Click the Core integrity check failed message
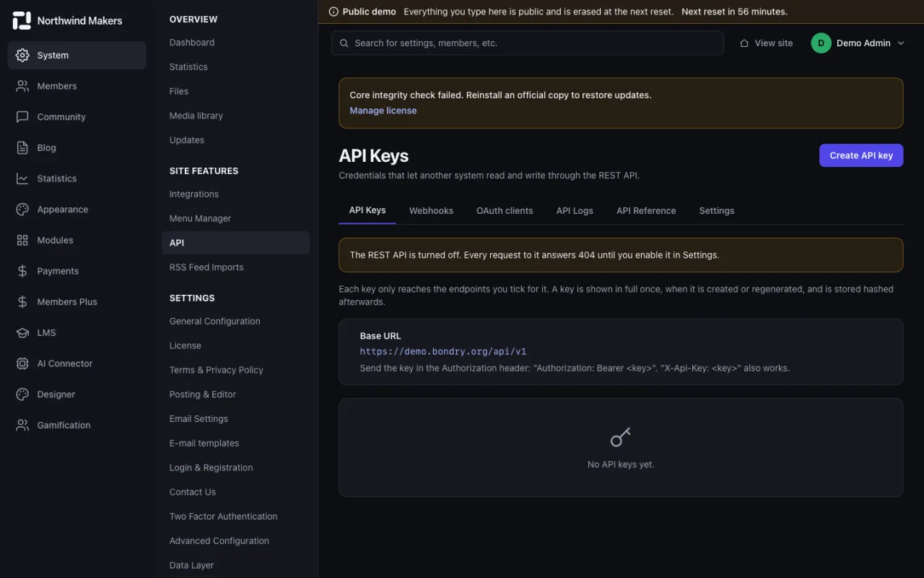 pos(500,95)
